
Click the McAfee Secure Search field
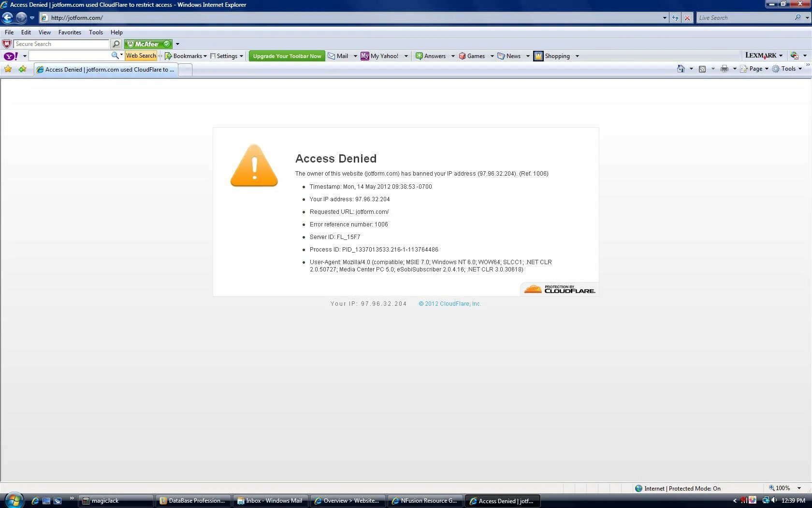pos(61,44)
